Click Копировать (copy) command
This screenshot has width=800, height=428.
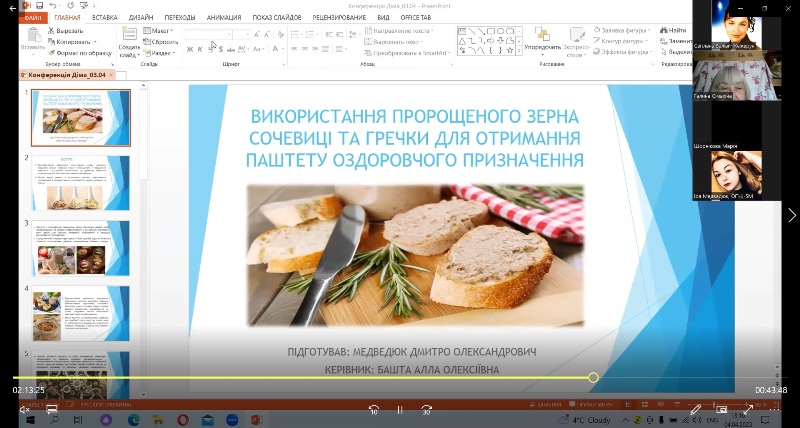(72, 42)
